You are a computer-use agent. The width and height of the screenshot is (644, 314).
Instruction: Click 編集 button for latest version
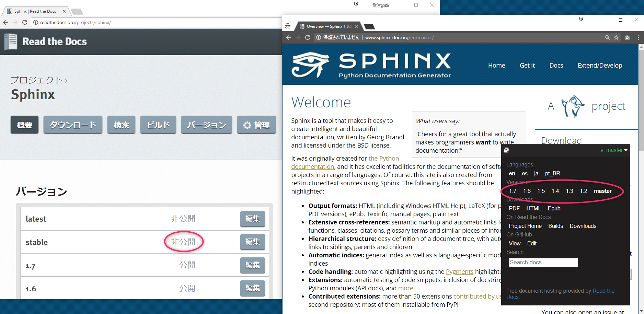coord(253,219)
